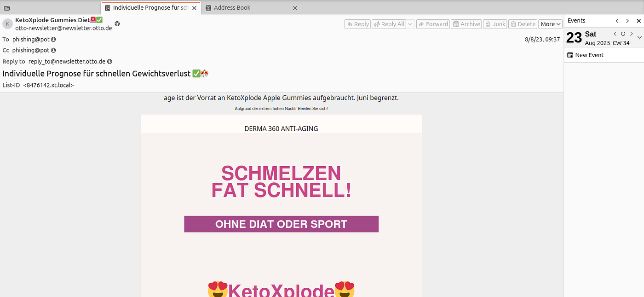Click the Reply button
This screenshot has height=297, width=644.
357,24
